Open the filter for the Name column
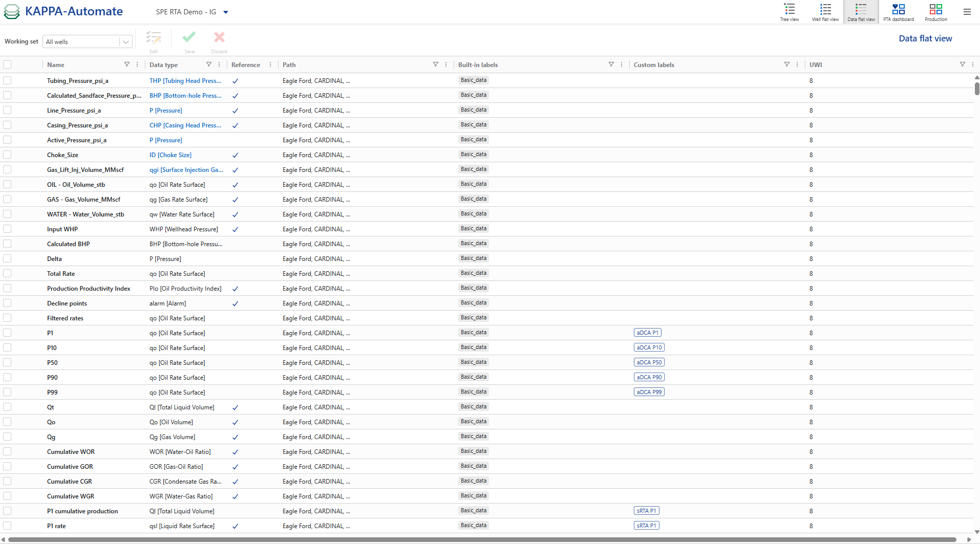This screenshot has height=544, width=980. [126, 64]
